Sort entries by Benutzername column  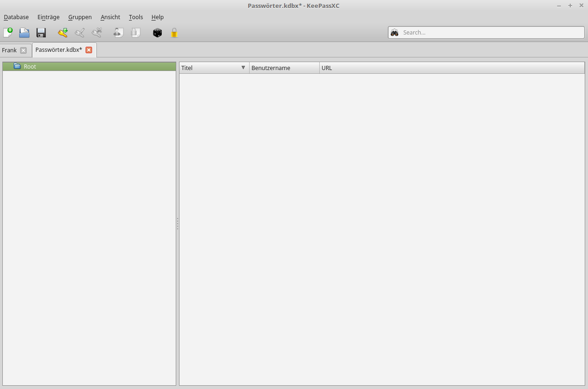coord(284,68)
